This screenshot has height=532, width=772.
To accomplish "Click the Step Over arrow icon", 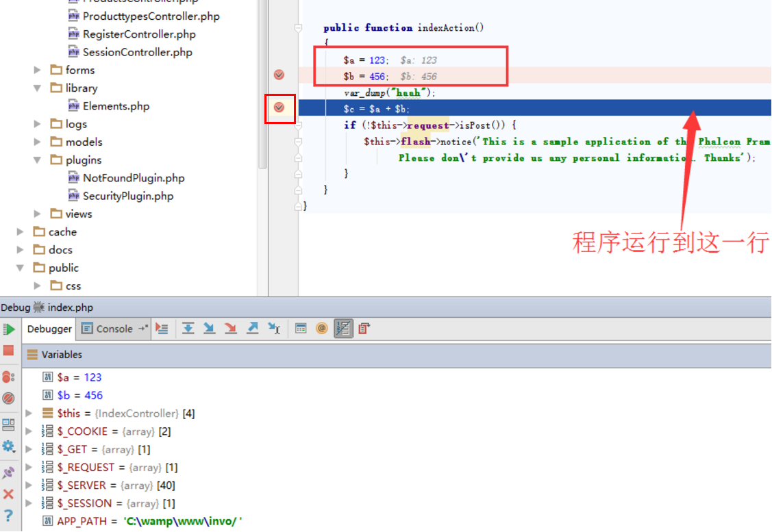I will point(188,328).
